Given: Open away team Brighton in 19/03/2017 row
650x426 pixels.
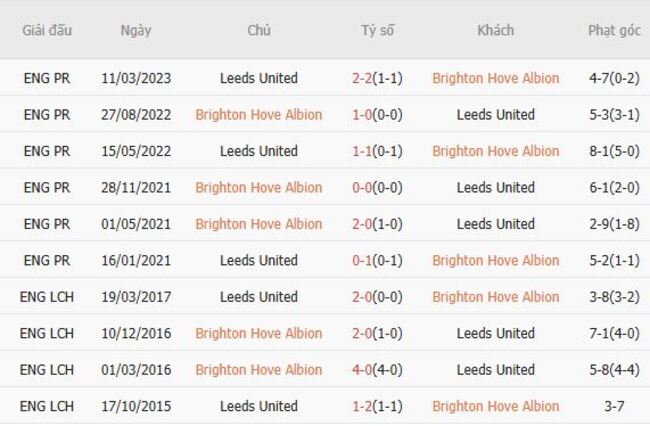Looking at the screenshot, I should [496, 297].
